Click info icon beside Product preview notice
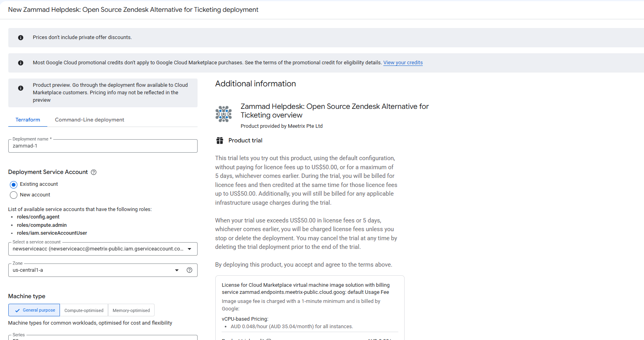The image size is (644, 340). [x=21, y=88]
